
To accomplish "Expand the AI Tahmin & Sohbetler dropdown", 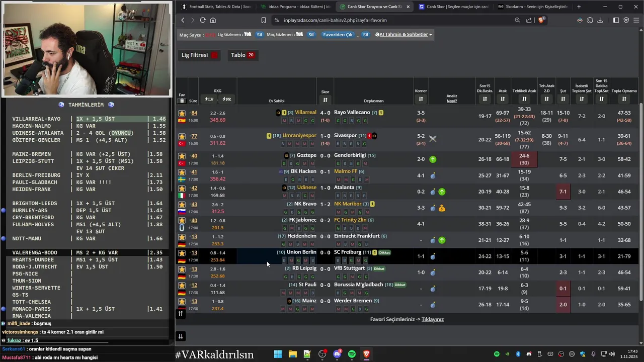I will (404, 34).
